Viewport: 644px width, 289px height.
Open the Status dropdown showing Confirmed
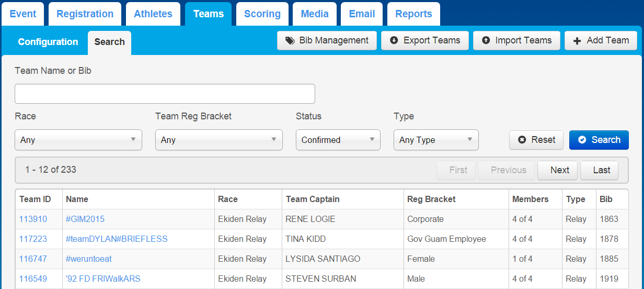pyautogui.click(x=338, y=140)
